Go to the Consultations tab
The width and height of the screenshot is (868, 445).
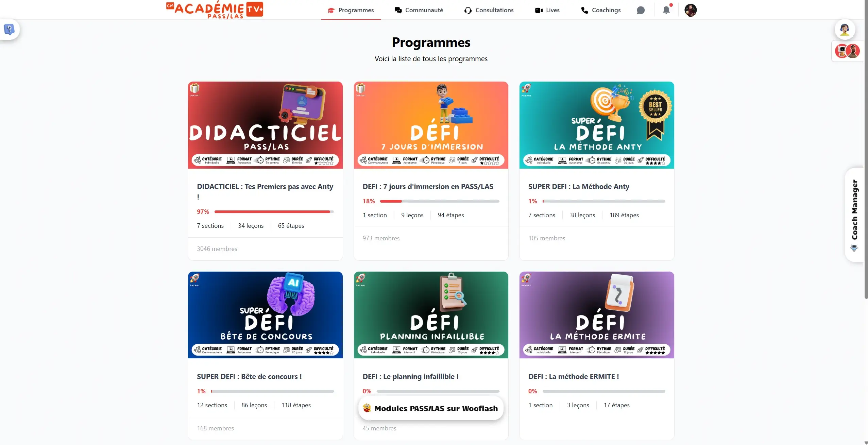coord(489,10)
